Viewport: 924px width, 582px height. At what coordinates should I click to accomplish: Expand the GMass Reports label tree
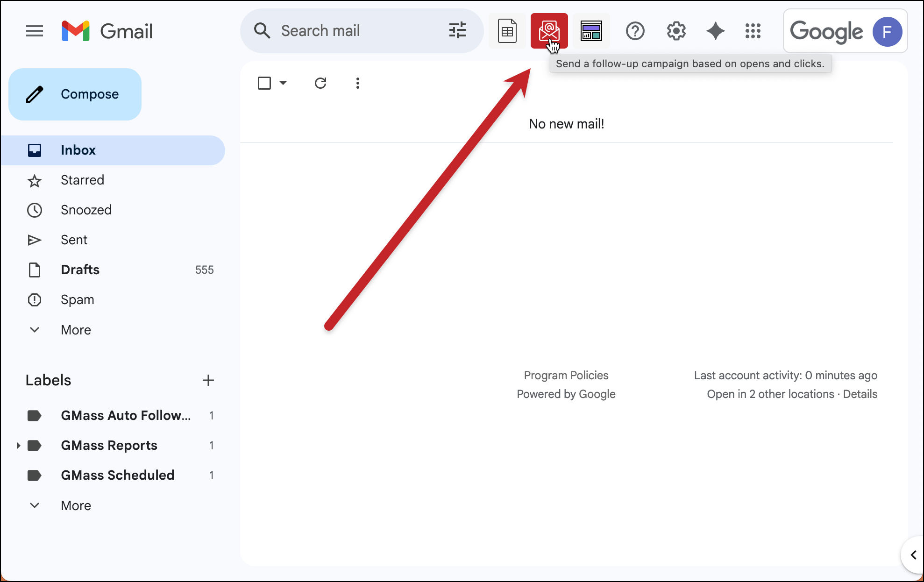[18, 445]
